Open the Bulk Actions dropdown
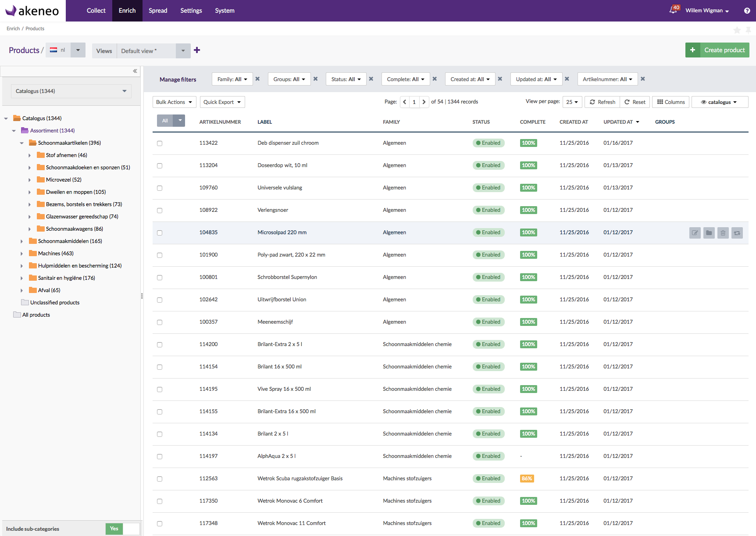 pyautogui.click(x=174, y=102)
